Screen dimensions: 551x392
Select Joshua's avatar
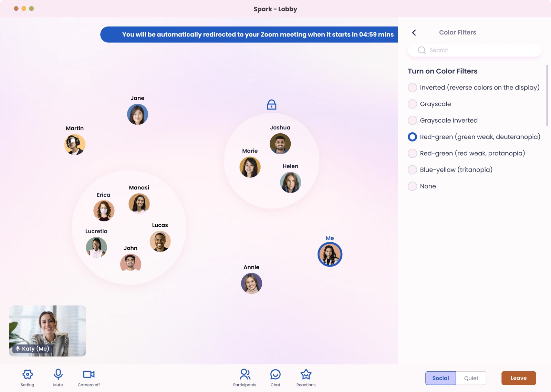(280, 144)
